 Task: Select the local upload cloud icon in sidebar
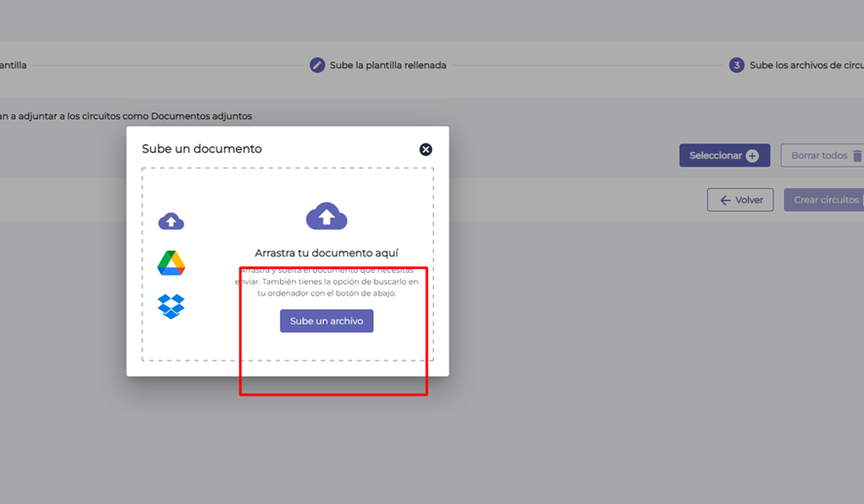(x=171, y=221)
